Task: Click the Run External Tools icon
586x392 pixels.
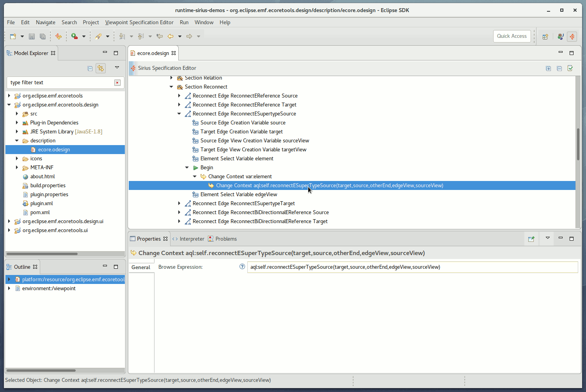Action: click(74, 36)
